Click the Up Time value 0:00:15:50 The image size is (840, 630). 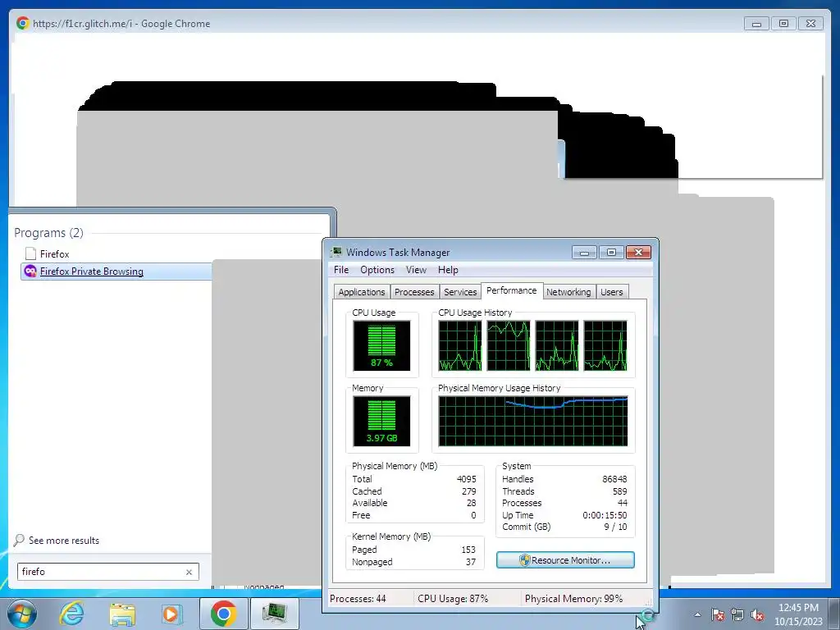click(x=605, y=515)
